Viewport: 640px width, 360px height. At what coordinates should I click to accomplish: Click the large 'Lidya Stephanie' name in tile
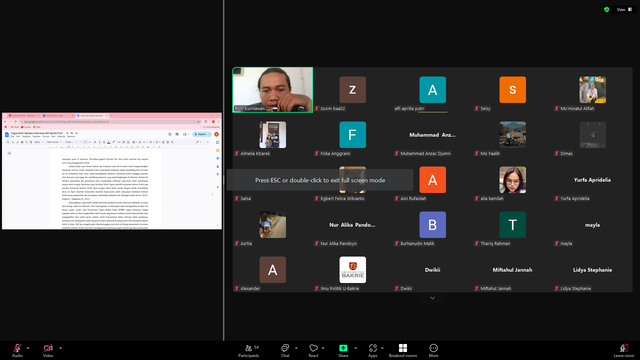[x=592, y=270]
